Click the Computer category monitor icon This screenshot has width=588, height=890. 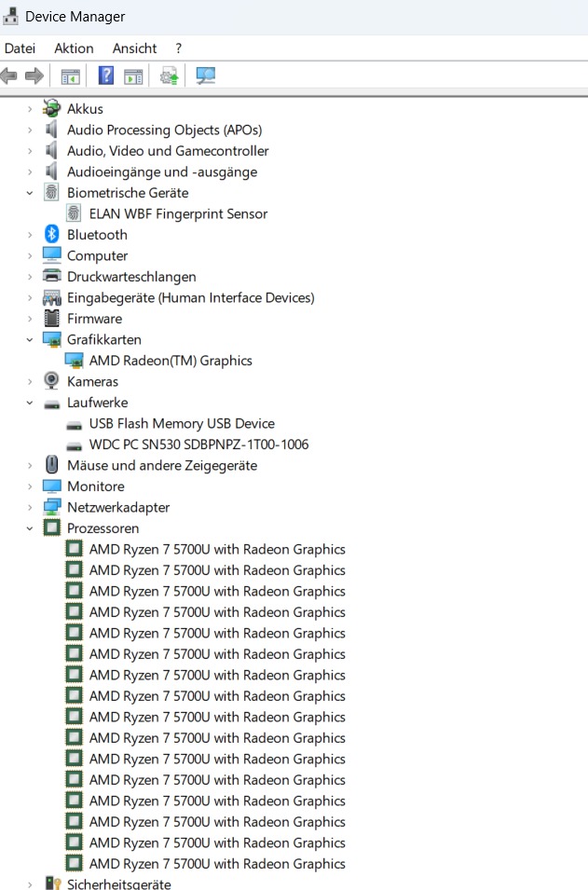point(51,255)
